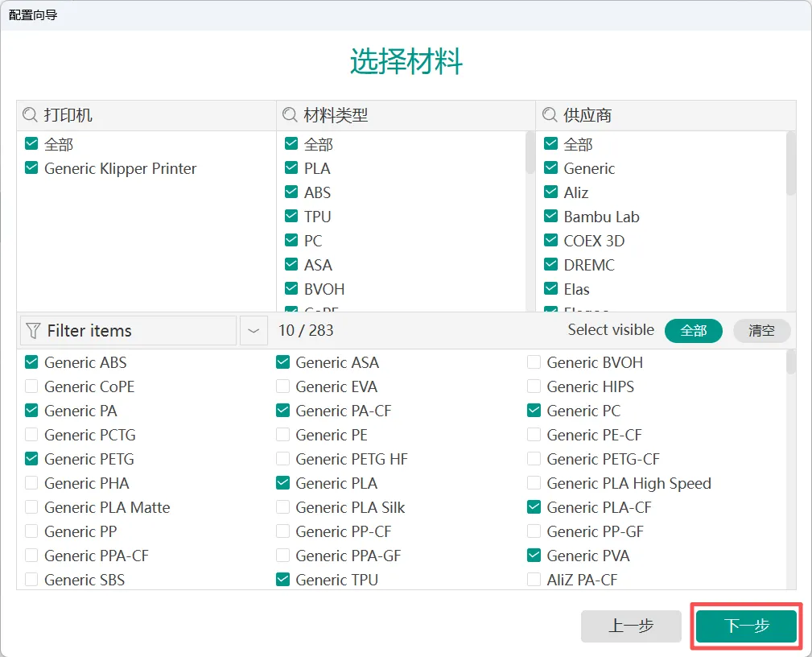Click the 清空 button

[762, 331]
